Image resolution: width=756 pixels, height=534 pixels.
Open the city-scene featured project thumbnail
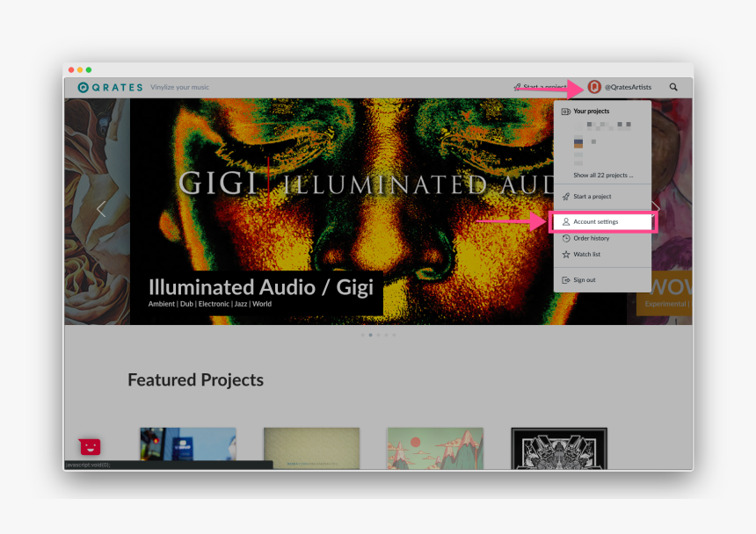[188, 448]
